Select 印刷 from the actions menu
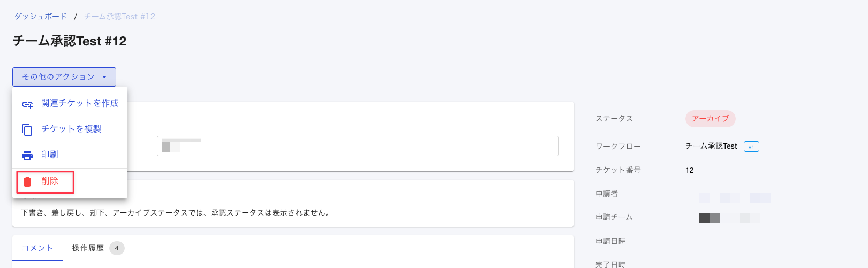 70,155
